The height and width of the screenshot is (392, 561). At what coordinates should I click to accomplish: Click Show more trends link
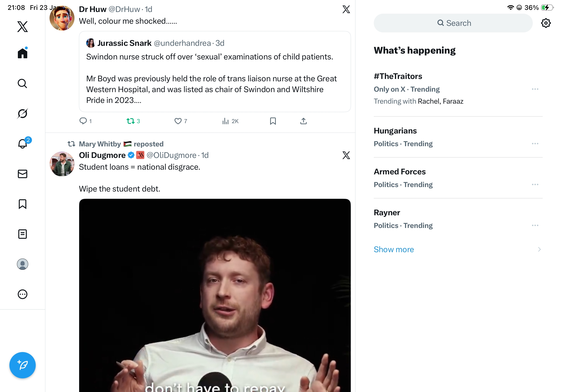click(394, 249)
